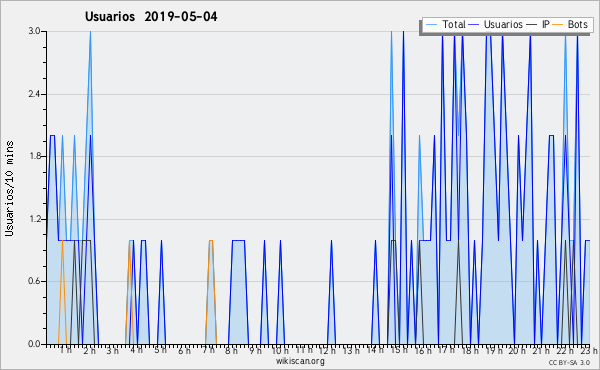Click the x-axis label '8 h'
The height and width of the screenshot is (370, 600).
coord(231,350)
